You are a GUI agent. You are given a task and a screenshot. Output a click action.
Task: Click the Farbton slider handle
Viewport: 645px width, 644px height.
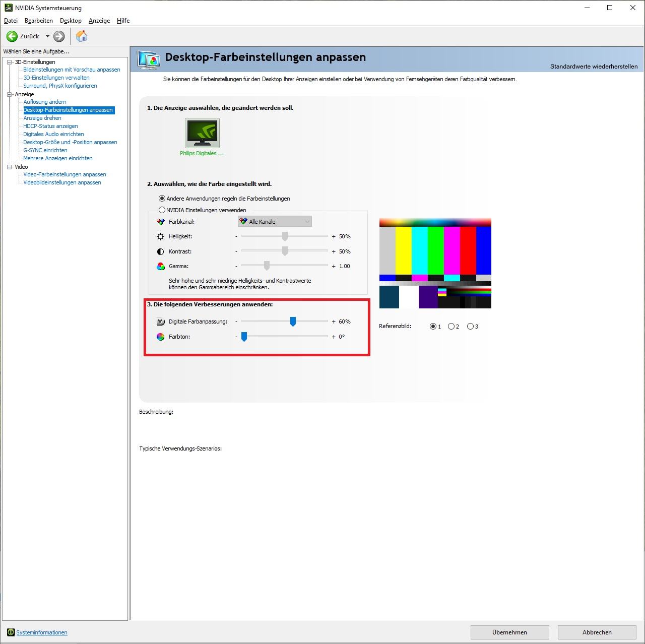[244, 337]
